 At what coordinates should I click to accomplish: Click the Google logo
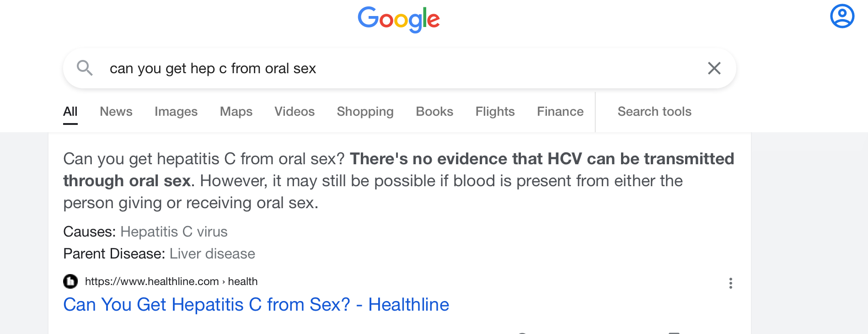pos(398,19)
